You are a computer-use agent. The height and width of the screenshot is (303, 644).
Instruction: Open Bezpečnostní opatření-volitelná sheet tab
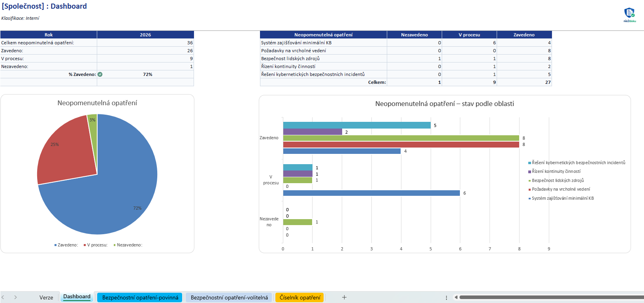pos(229,297)
